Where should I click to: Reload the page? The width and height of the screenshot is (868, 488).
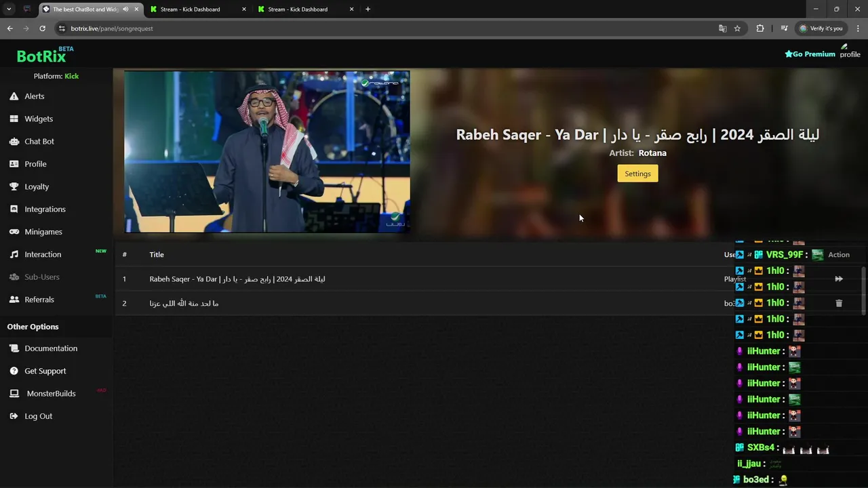42,28
